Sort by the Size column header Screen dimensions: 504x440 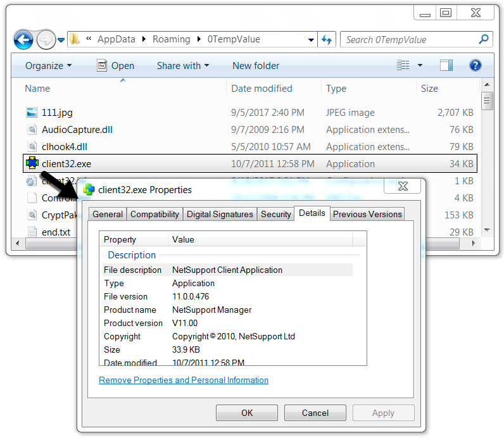click(x=429, y=89)
